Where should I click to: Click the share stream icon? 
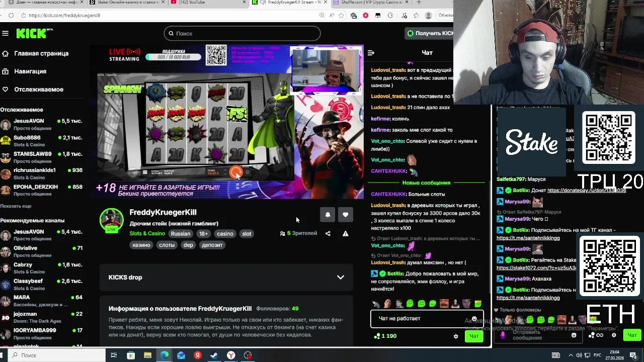pos(328,233)
